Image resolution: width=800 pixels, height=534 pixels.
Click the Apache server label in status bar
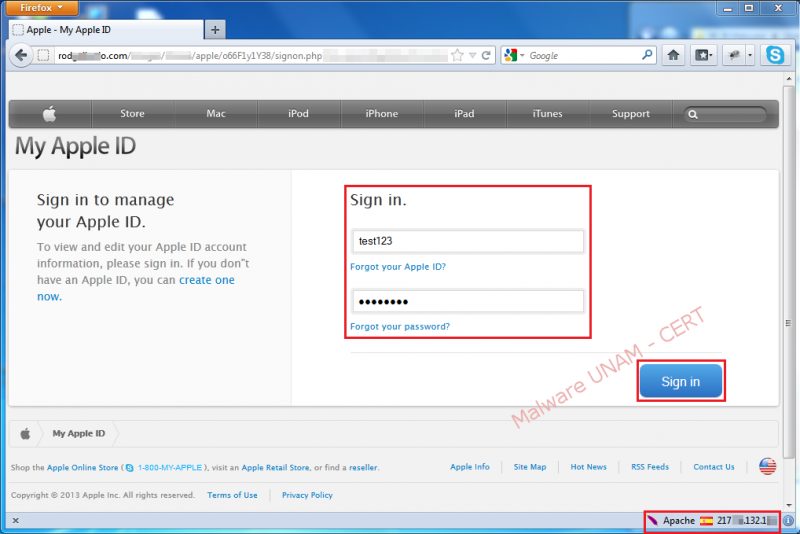tap(679, 521)
